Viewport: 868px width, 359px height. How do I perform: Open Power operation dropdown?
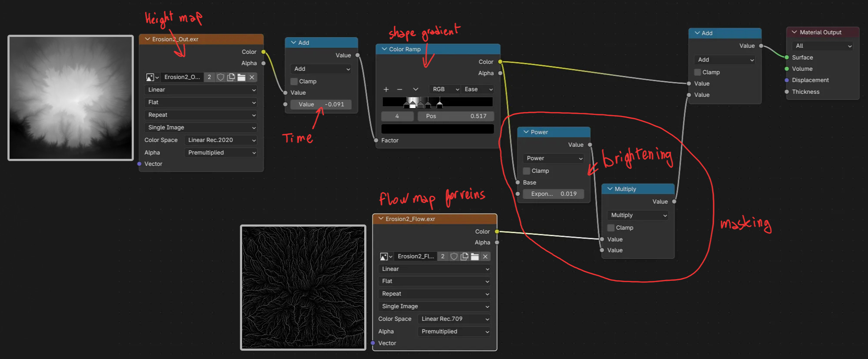[x=554, y=158]
